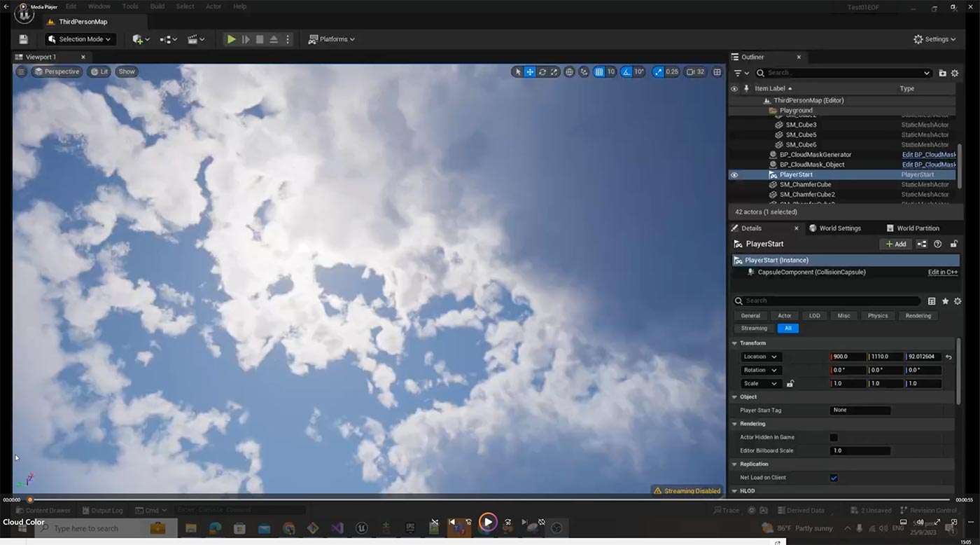Select the translate (move) gizmo tool
The image size is (980, 545).
point(530,71)
